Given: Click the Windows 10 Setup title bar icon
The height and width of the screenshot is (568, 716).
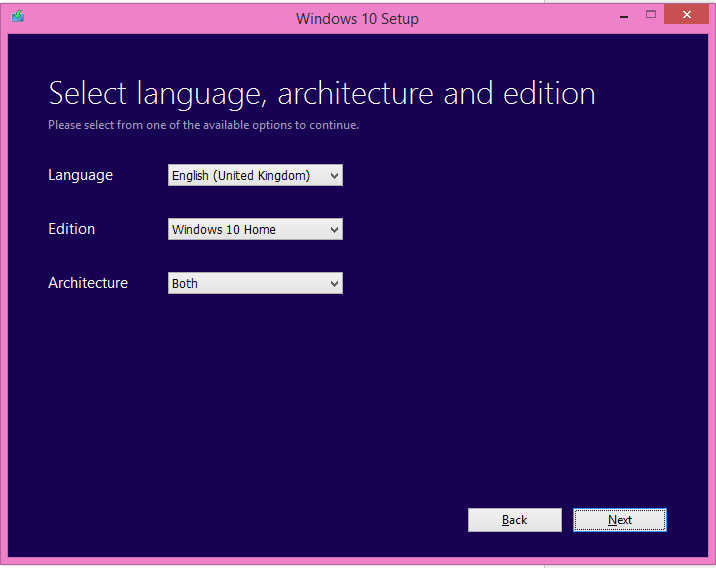Looking at the screenshot, I should click(18, 17).
